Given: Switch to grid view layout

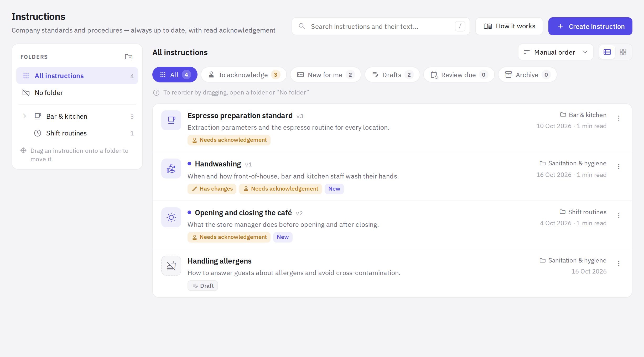Looking at the screenshot, I should [x=623, y=52].
